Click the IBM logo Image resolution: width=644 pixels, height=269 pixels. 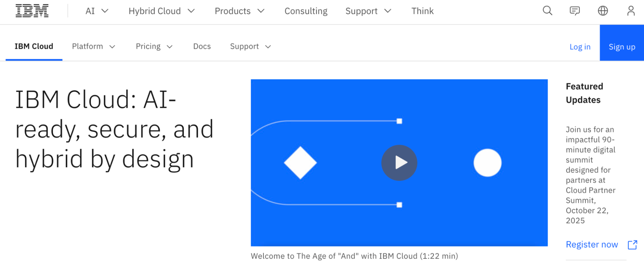click(32, 11)
